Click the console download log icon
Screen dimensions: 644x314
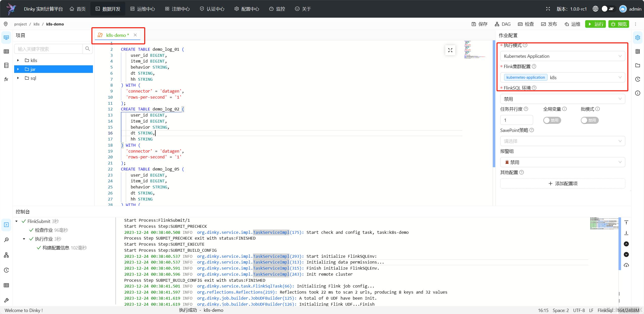pyautogui.click(x=626, y=265)
